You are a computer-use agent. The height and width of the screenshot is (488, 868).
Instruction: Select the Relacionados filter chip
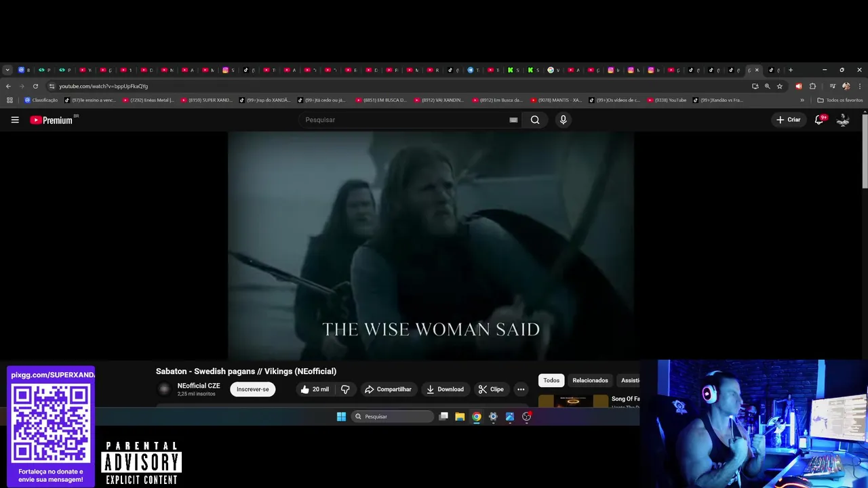point(590,380)
